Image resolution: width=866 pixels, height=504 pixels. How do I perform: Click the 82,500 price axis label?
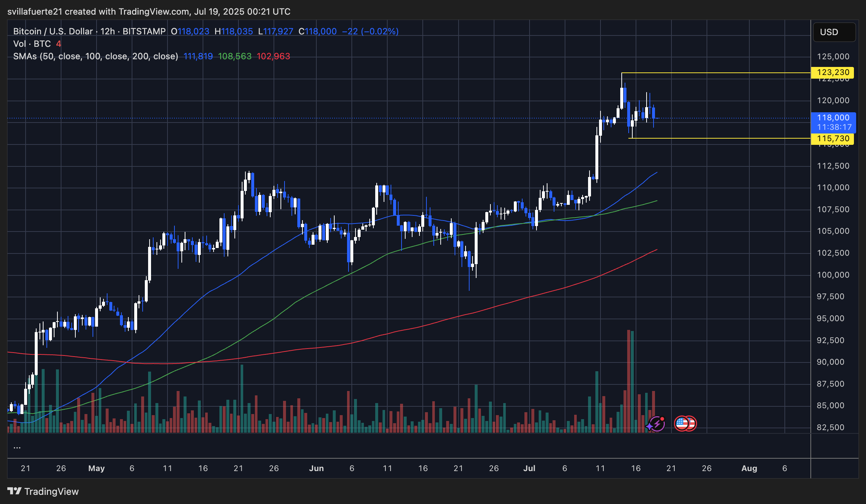pos(831,427)
